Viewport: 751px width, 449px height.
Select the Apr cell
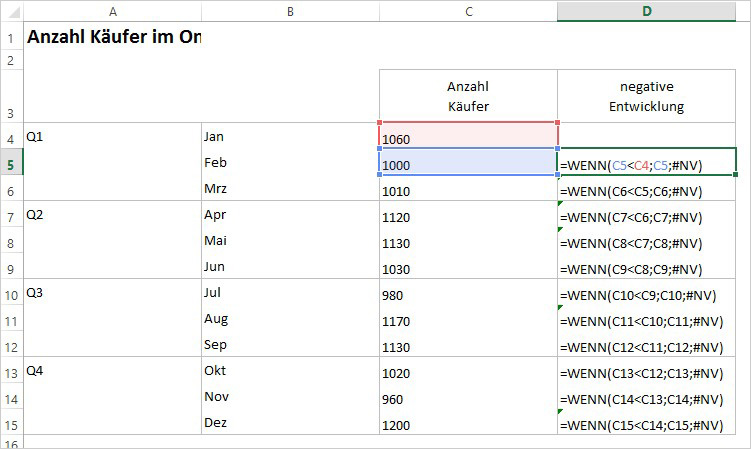coord(290,214)
